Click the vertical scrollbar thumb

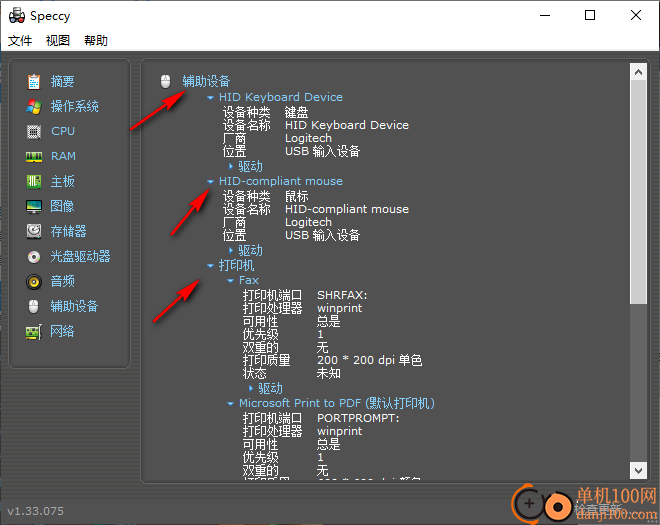(638, 192)
